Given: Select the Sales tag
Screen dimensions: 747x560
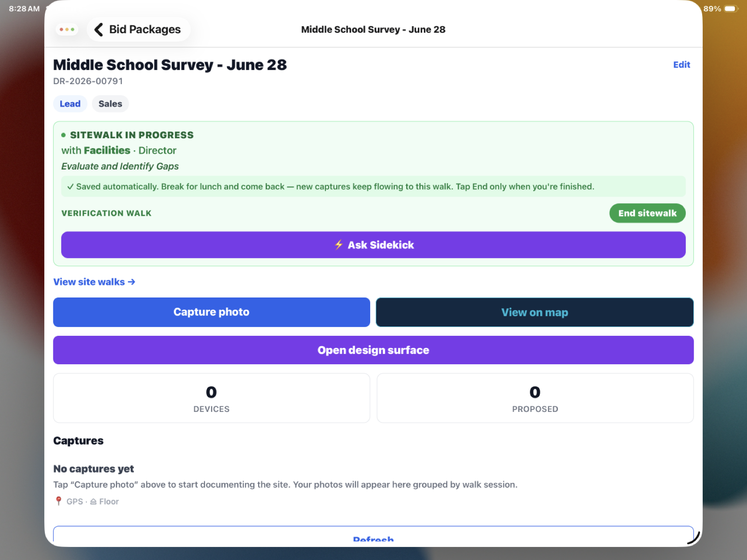Looking at the screenshot, I should coord(110,104).
